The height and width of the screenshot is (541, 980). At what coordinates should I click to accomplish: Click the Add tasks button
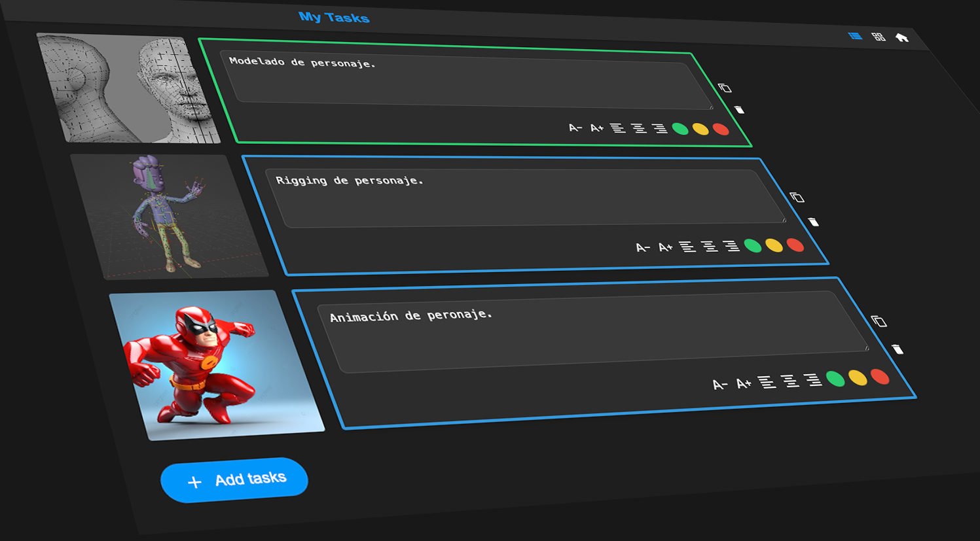click(x=234, y=480)
